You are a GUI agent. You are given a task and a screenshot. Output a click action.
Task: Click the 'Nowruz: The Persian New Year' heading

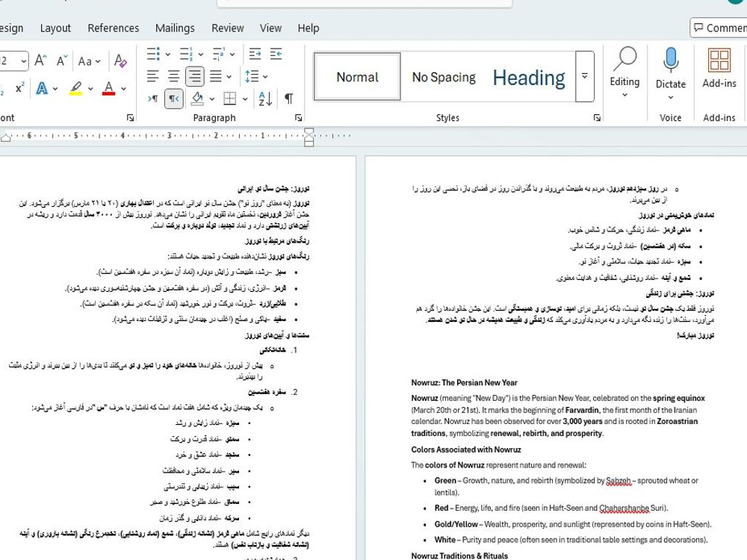(464, 382)
